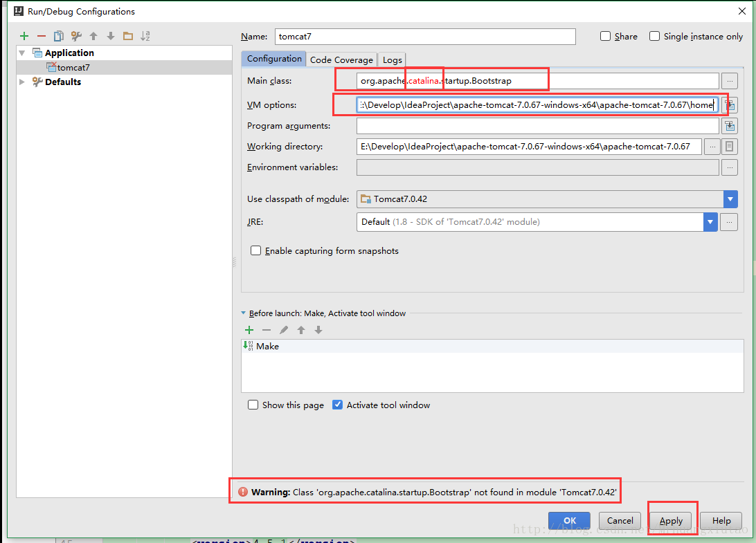
Task: Click the OK button
Action: tap(569, 520)
